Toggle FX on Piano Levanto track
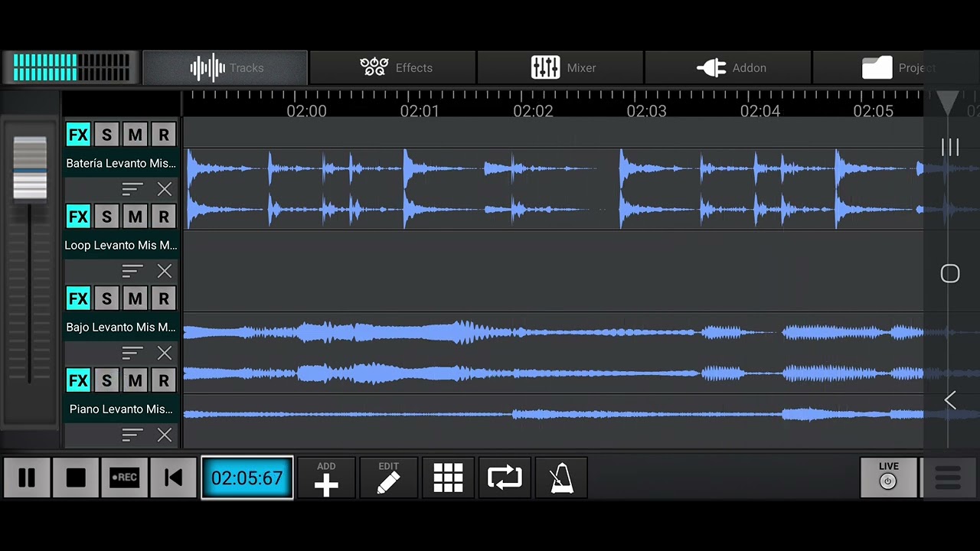Screen dimensions: 980x551 click(x=78, y=381)
